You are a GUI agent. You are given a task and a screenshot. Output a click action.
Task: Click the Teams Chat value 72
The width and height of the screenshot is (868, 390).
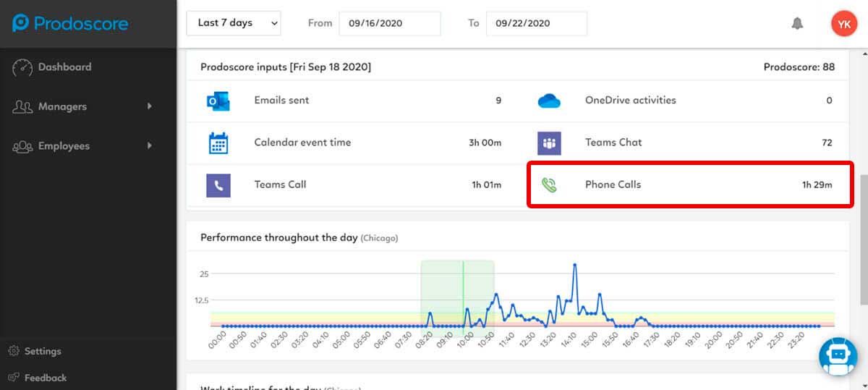(827, 143)
